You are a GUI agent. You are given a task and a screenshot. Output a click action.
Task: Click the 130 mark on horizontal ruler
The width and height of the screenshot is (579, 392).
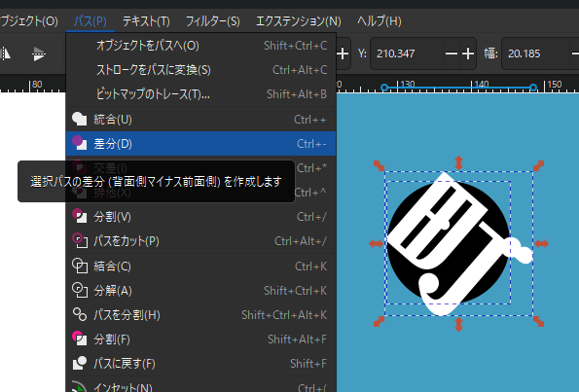click(x=407, y=85)
